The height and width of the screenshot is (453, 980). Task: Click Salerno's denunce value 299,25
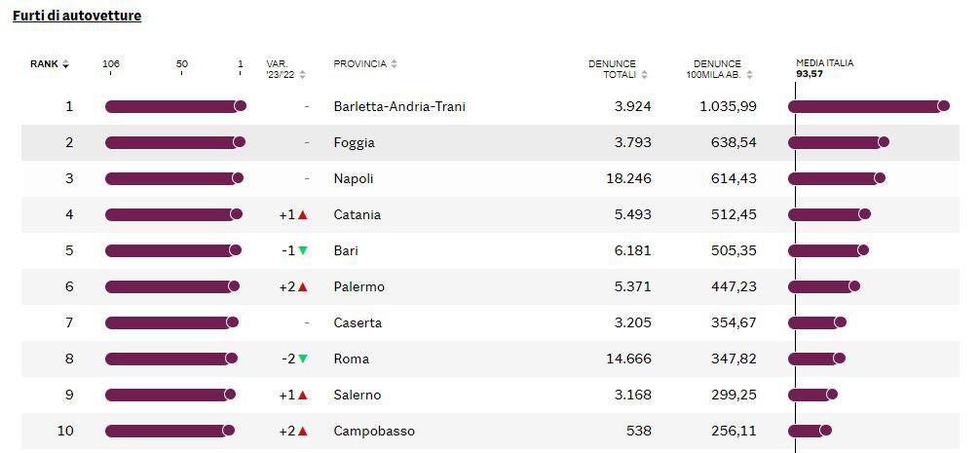tap(734, 395)
